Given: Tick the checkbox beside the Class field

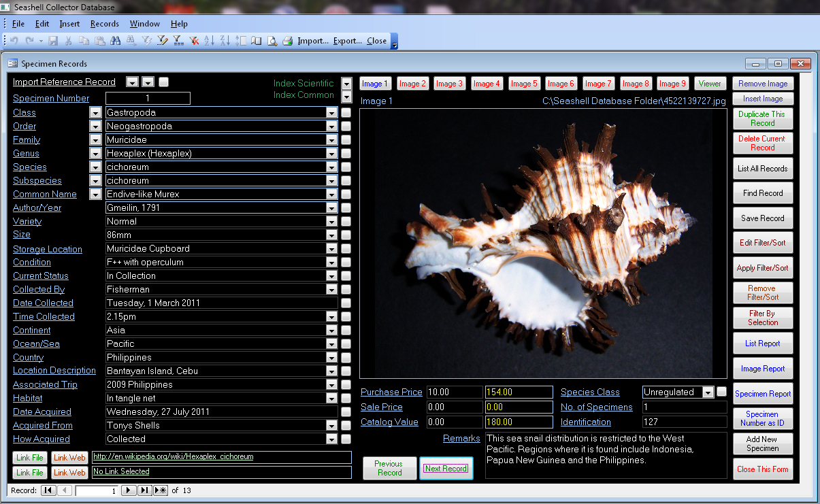Looking at the screenshot, I should [346, 113].
